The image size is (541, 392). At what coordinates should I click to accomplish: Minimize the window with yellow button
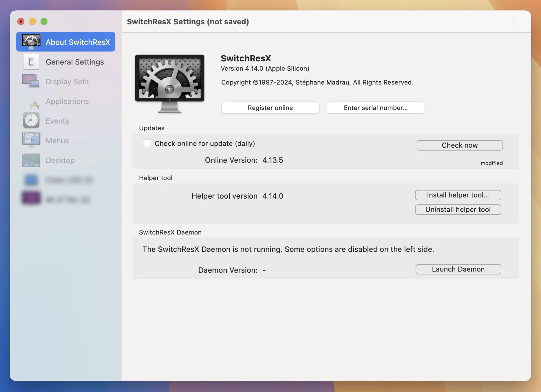32,21
